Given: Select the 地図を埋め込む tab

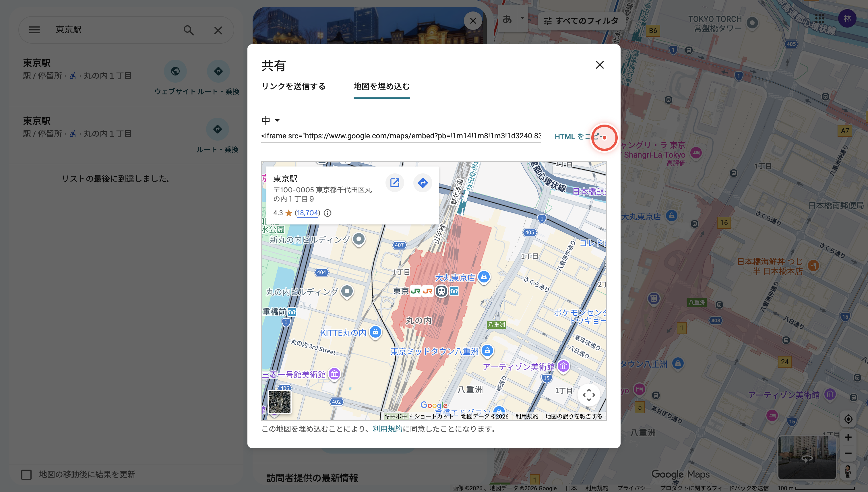Looking at the screenshot, I should pyautogui.click(x=381, y=86).
